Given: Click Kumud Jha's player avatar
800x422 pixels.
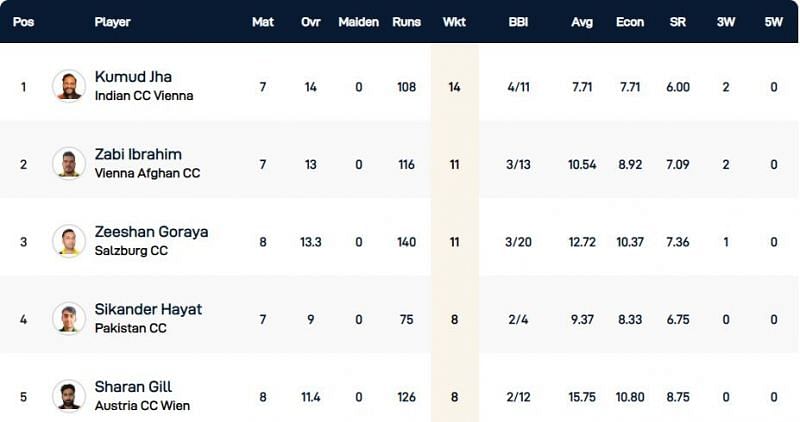Looking at the screenshot, I should (x=69, y=86).
